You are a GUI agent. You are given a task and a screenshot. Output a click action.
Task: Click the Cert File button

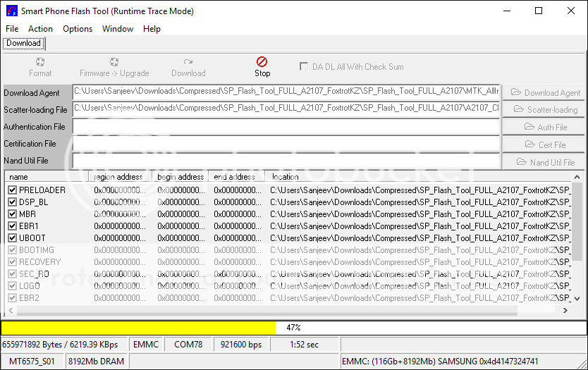pos(542,144)
